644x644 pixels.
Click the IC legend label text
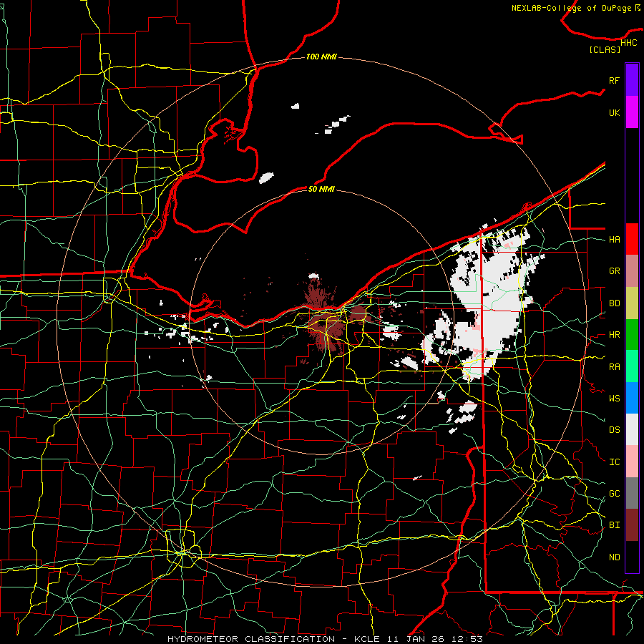614,462
